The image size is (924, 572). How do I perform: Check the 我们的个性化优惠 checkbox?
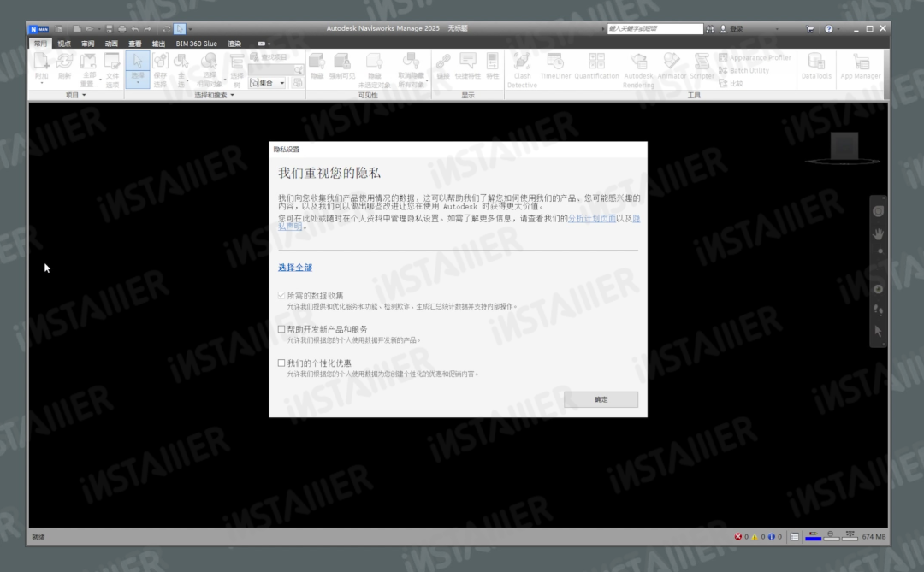click(281, 363)
